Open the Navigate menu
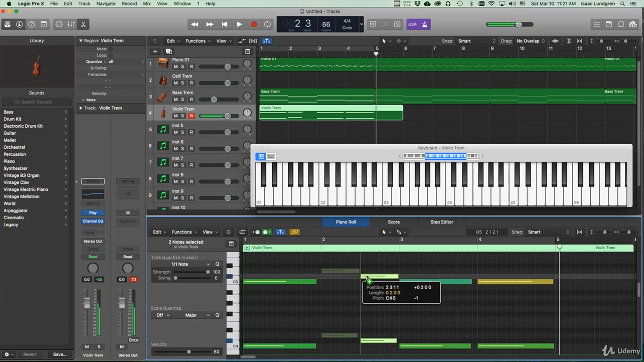 106,3
